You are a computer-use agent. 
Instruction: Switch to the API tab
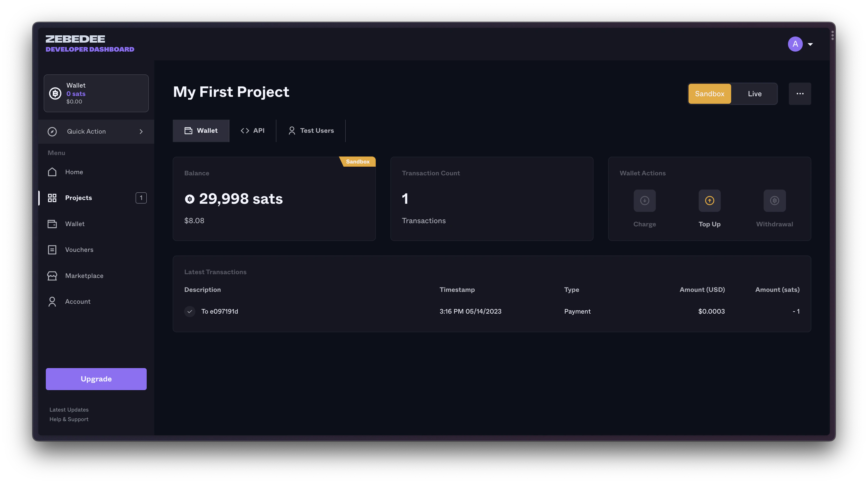tap(253, 131)
